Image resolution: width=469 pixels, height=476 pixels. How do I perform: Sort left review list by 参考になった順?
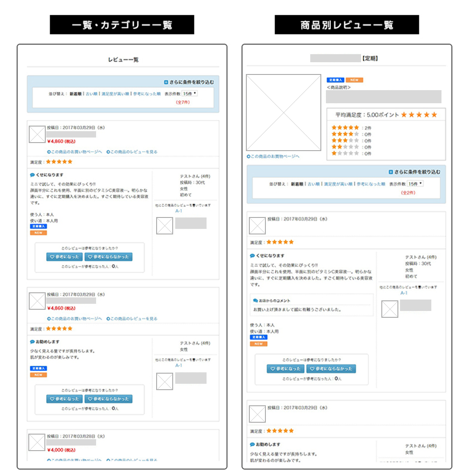click(147, 94)
